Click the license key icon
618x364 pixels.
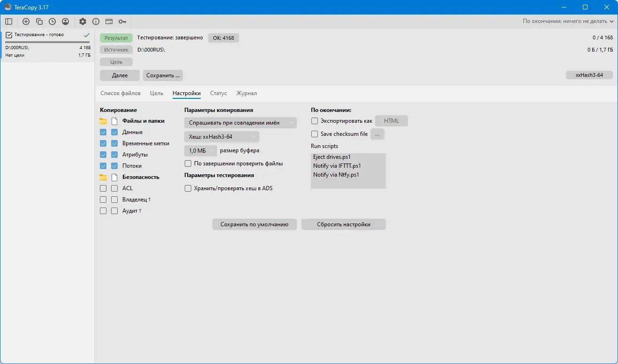coord(122,21)
